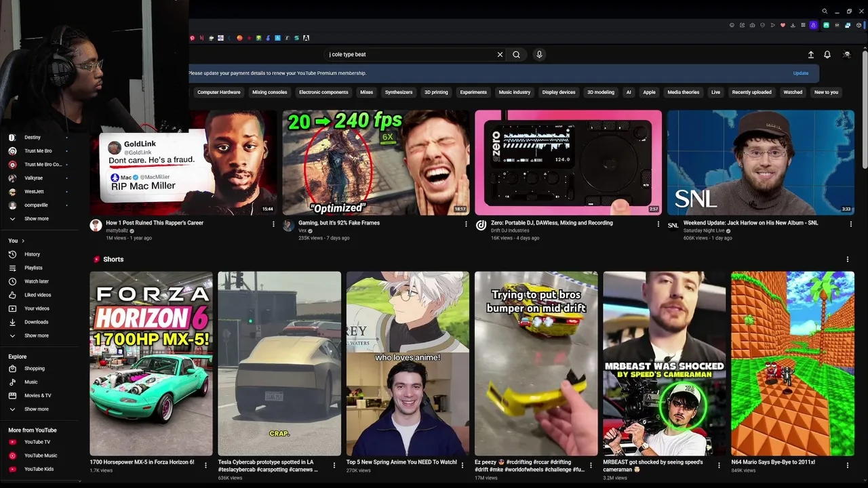Click the mattyballz channel avatar
Image resolution: width=868 pixels, height=488 pixels.
pyautogui.click(x=96, y=226)
